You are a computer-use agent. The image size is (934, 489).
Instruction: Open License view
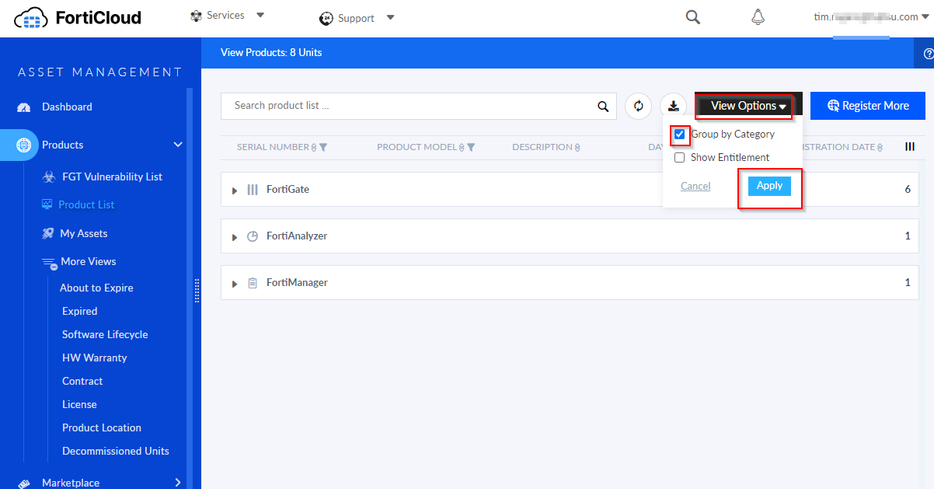[x=79, y=404]
